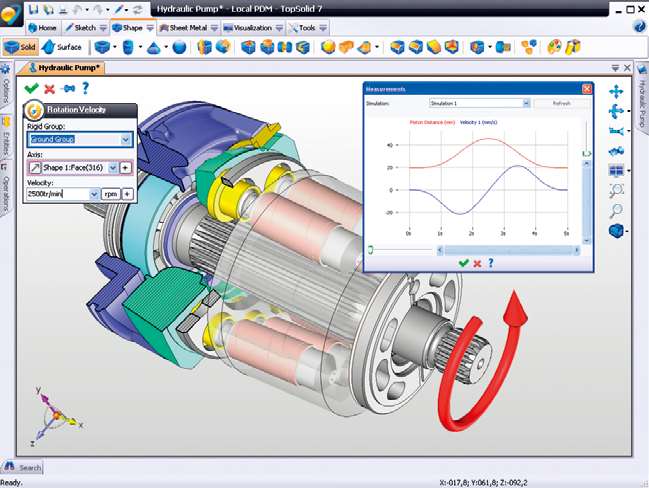The image size is (649, 488).
Task: Open the Simulation 1 dropdown
Action: 525,103
